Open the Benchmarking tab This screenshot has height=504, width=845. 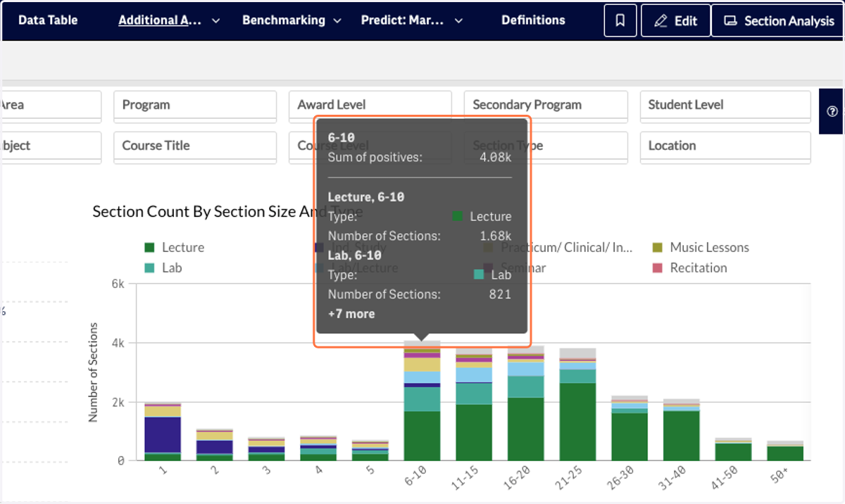[284, 20]
